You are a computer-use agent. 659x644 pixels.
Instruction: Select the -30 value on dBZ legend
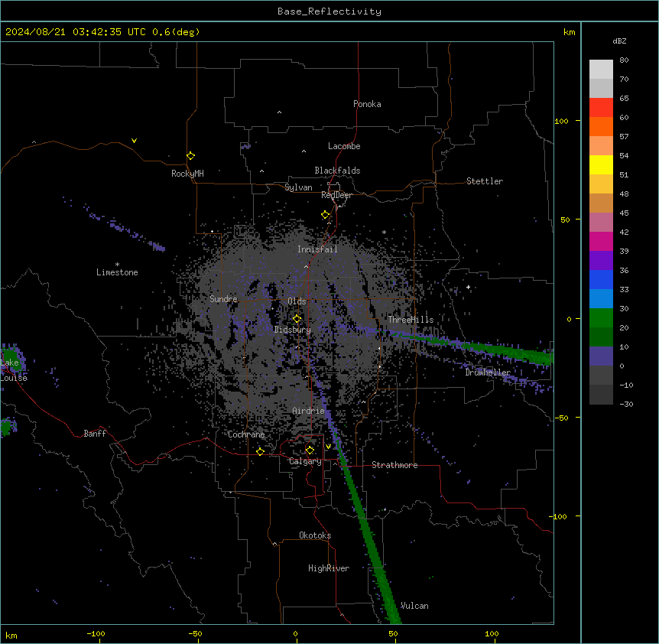tap(626, 405)
